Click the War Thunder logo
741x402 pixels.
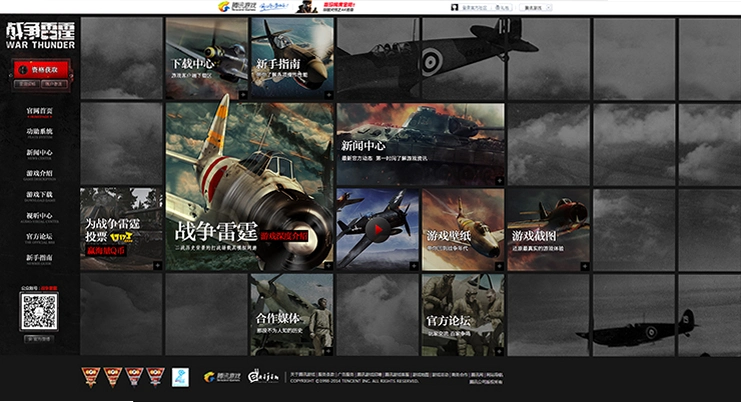click(x=40, y=35)
